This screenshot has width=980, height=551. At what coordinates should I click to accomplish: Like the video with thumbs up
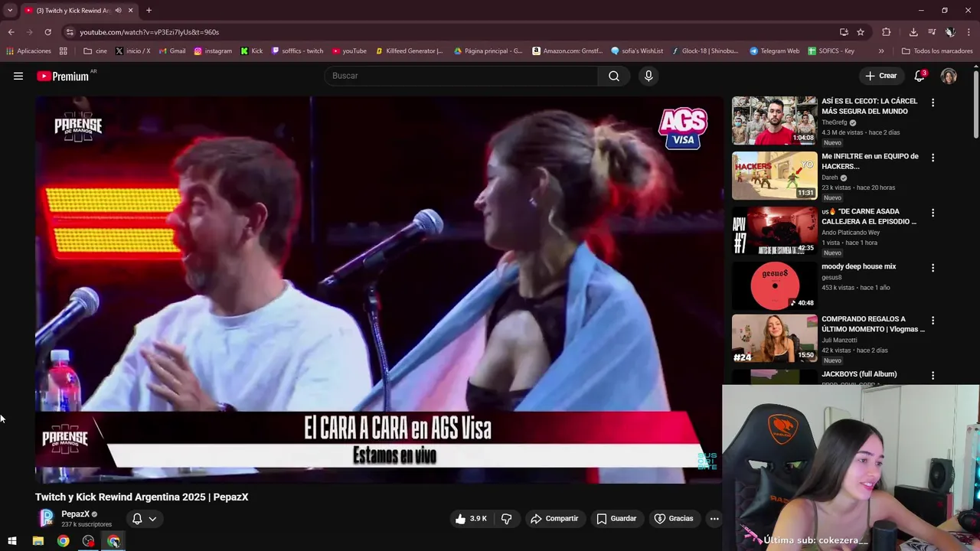(471, 519)
